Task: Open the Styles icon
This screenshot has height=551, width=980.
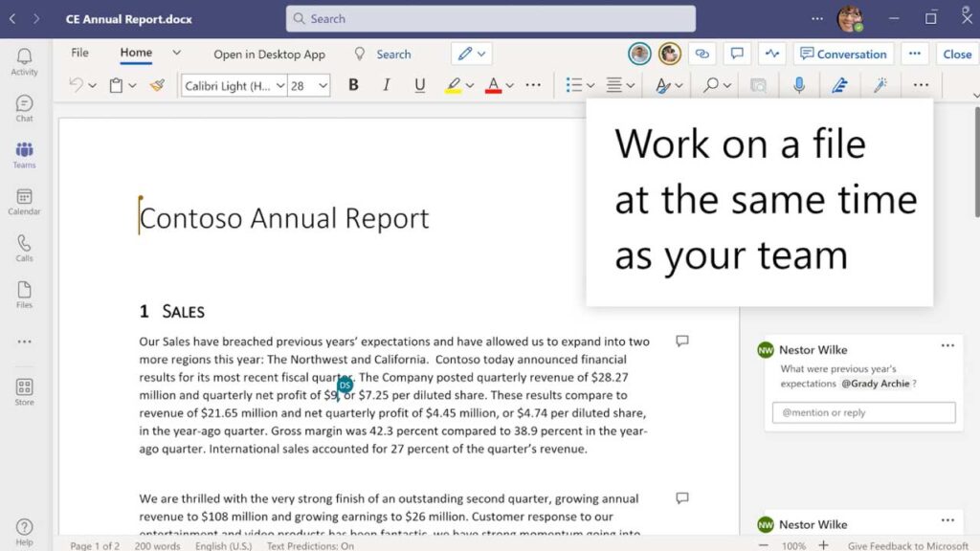Action: tap(662, 85)
